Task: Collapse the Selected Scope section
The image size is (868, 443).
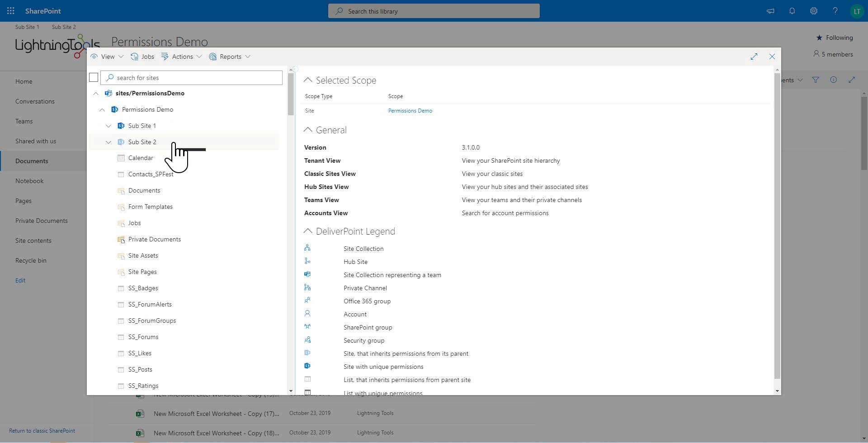Action: click(308, 80)
